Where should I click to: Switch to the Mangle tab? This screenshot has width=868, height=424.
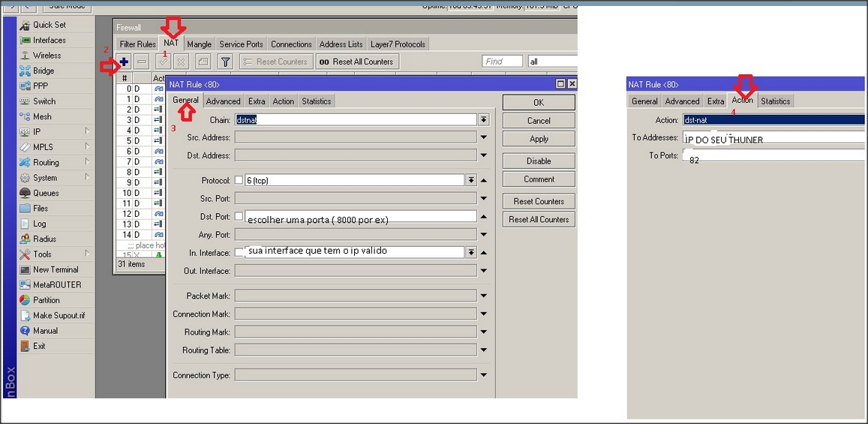point(199,44)
